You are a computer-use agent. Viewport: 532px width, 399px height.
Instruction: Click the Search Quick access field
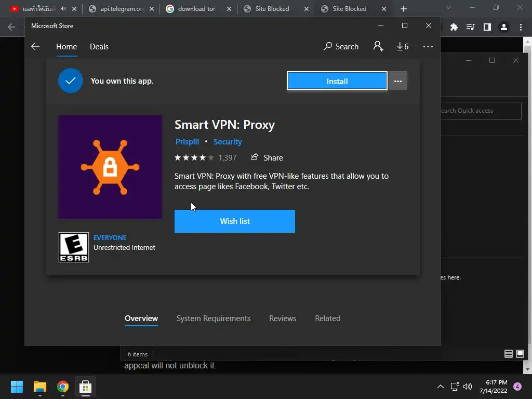coord(481,111)
